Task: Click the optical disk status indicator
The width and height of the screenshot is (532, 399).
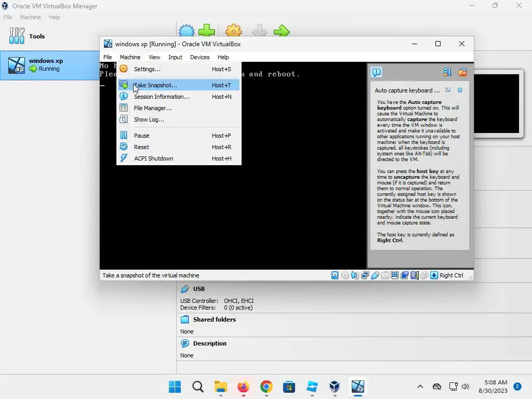Action: click(345, 275)
